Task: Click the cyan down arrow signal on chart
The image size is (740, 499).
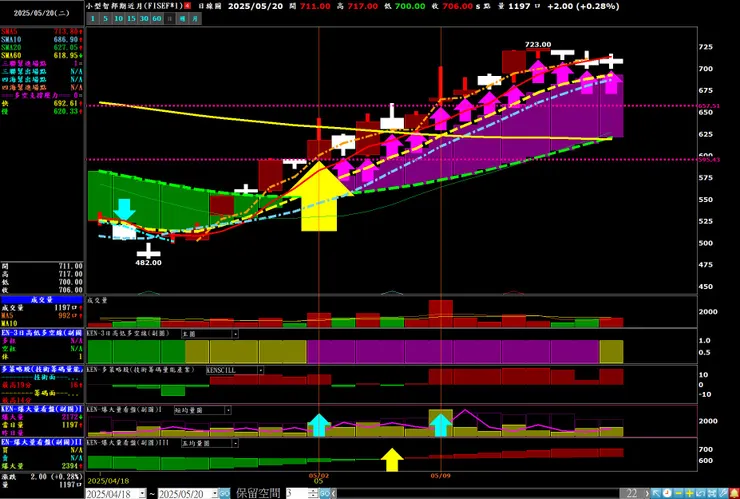Action: (x=124, y=210)
